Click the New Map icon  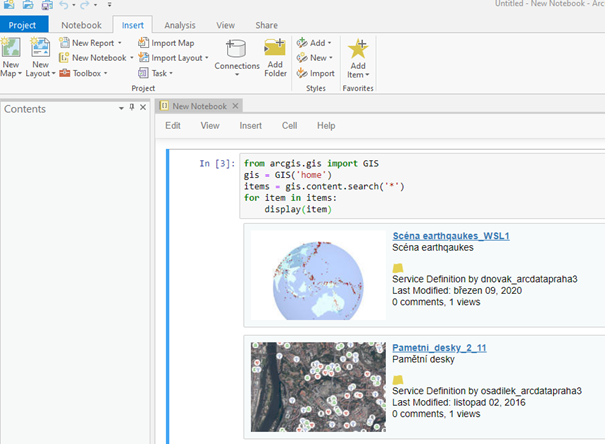click(x=11, y=48)
